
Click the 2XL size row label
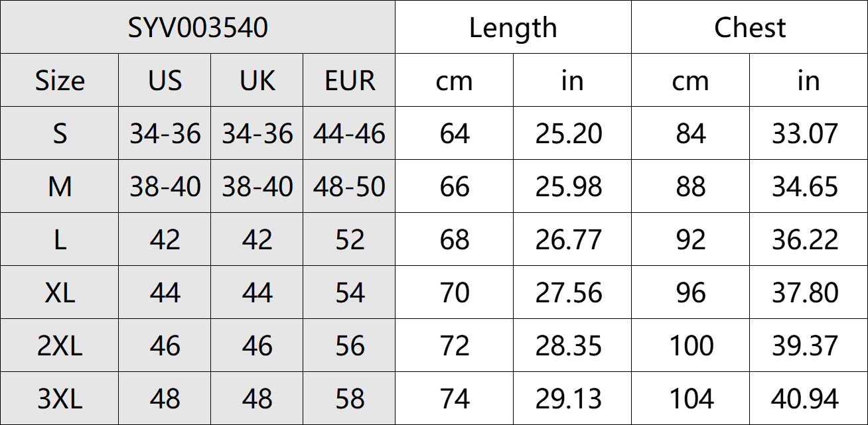(60, 346)
